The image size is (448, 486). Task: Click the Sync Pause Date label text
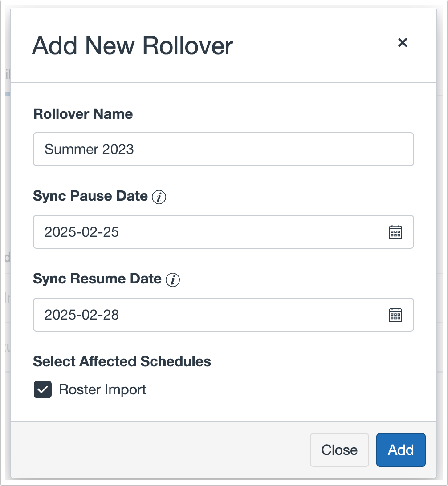click(90, 196)
